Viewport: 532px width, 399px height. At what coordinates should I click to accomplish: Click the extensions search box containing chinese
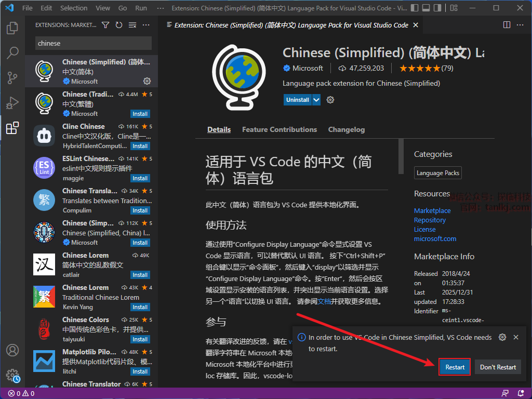tap(94, 44)
